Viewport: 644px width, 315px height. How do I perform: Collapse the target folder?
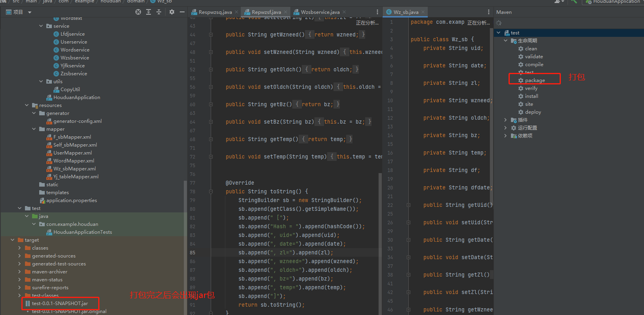(x=13, y=240)
